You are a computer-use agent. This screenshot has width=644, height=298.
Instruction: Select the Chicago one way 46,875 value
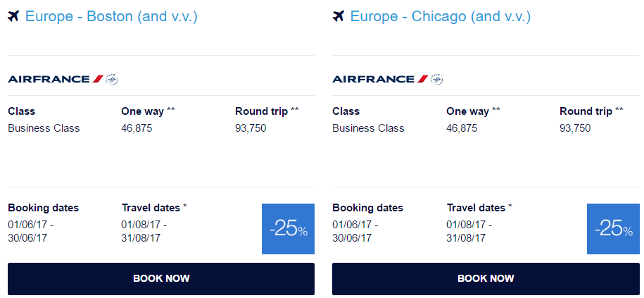462,128
